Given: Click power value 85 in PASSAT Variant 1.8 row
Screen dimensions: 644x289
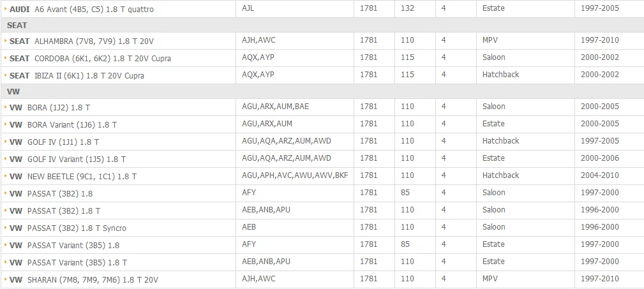Looking at the screenshot, I should [x=405, y=245].
